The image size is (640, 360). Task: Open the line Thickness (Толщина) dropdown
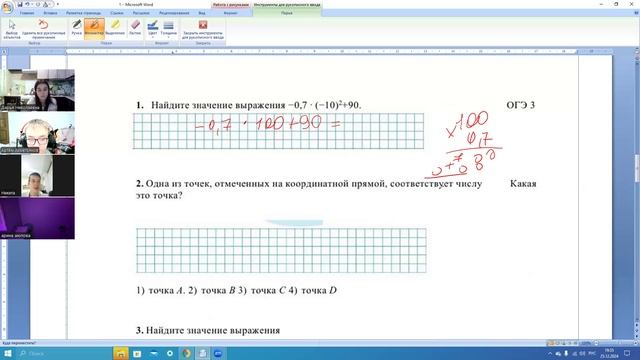click(168, 29)
